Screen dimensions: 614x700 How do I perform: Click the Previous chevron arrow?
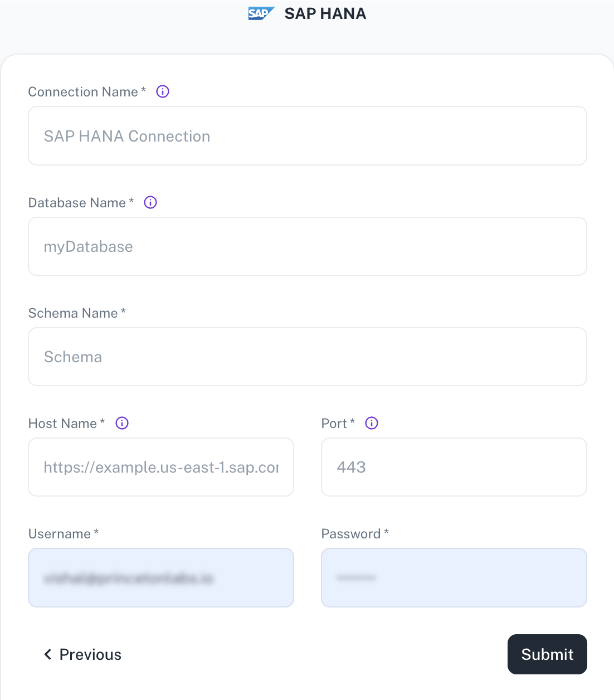pyautogui.click(x=48, y=654)
